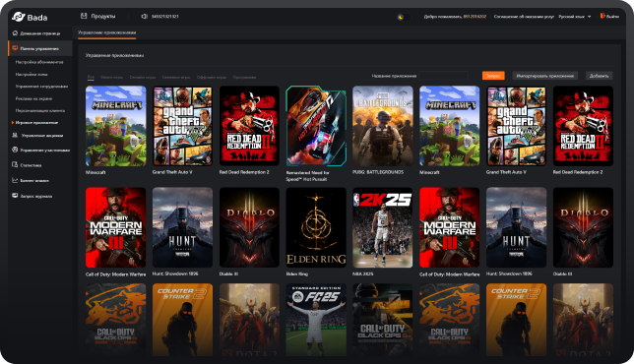Switch to the Оффлайн игры filter tab

point(211,77)
